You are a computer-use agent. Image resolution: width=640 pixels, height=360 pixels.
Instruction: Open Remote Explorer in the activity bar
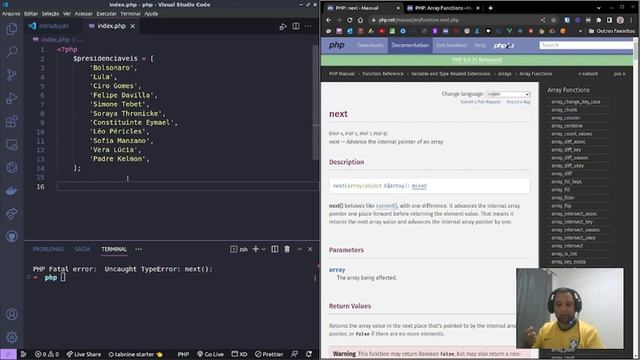pyautogui.click(x=12, y=144)
